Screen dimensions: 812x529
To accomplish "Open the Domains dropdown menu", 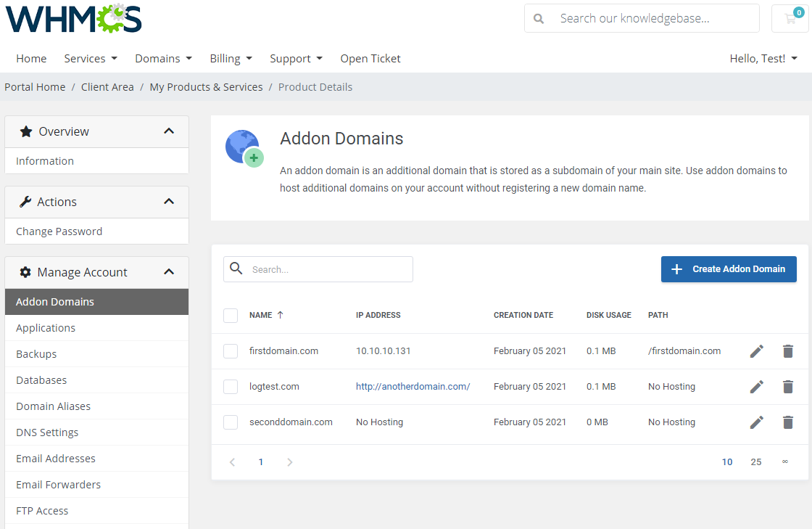I will click(164, 59).
